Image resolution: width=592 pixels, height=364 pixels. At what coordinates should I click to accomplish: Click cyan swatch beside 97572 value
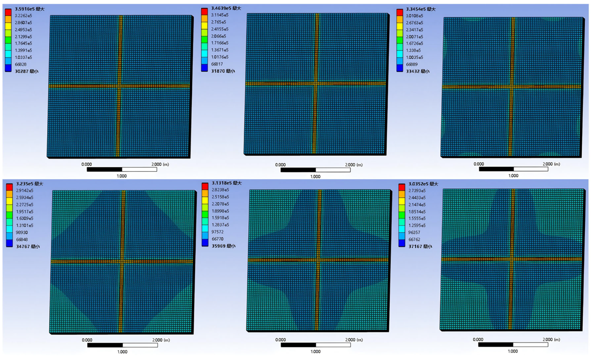pos(205,228)
